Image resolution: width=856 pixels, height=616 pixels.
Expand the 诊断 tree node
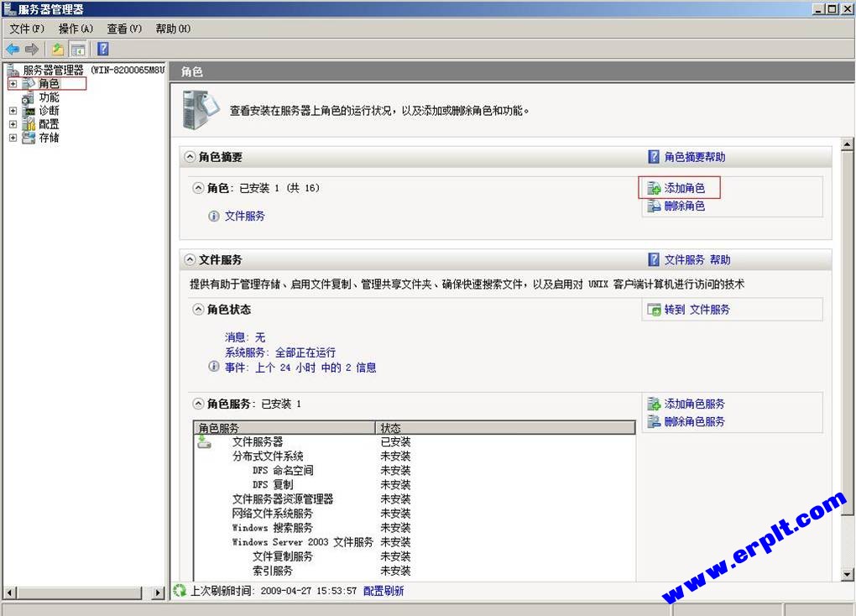click(x=13, y=110)
